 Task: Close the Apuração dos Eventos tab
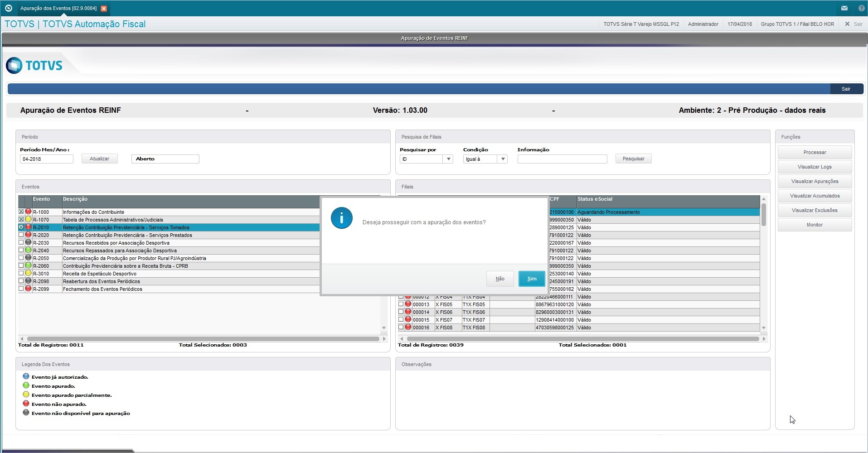[104, 9]
